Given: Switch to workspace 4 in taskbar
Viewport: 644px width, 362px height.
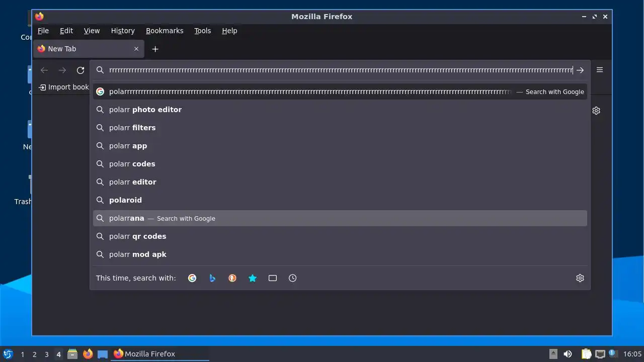Looking at the screenshot, I should pos(59,354).
